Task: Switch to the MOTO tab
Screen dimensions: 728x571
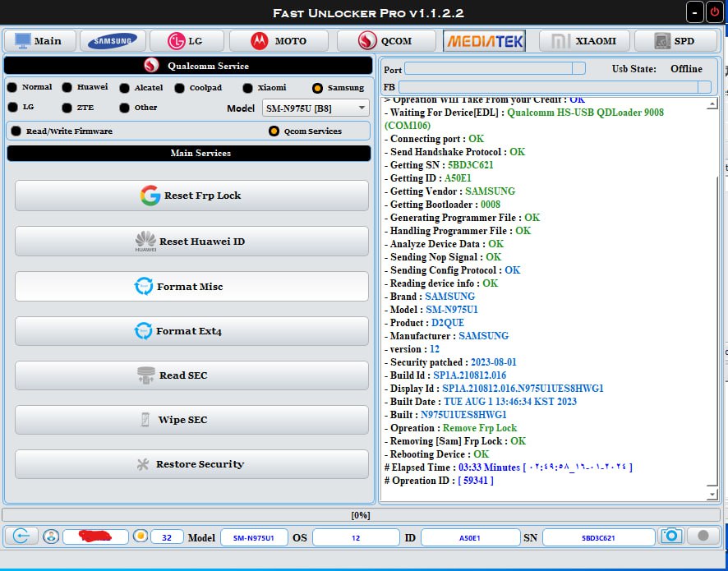Action: click(279, 41)
